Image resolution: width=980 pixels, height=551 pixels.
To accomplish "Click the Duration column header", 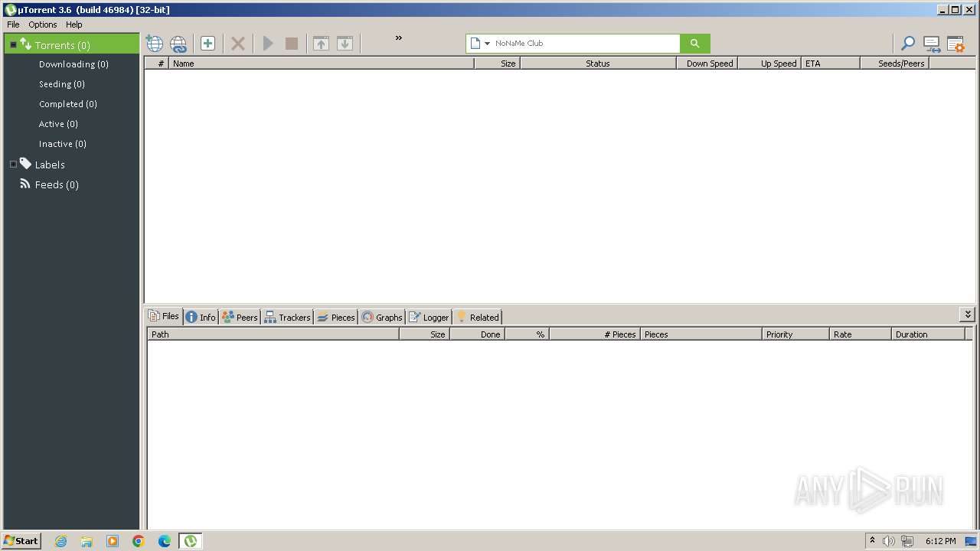I will click(x=928, y=334).
